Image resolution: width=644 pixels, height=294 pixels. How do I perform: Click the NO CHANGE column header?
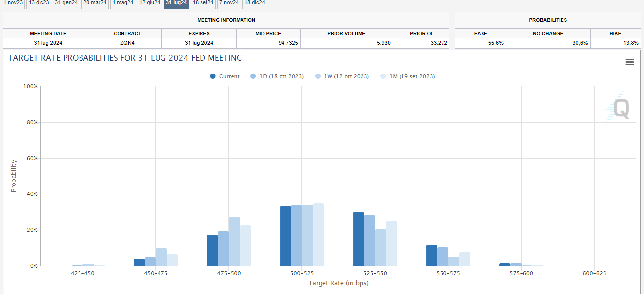548,34
